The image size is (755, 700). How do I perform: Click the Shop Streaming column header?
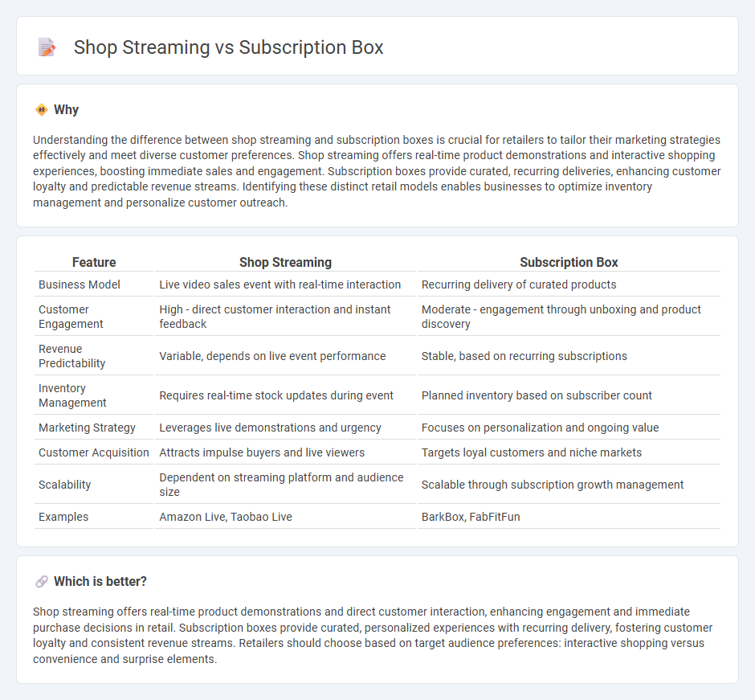click(285, 262)
